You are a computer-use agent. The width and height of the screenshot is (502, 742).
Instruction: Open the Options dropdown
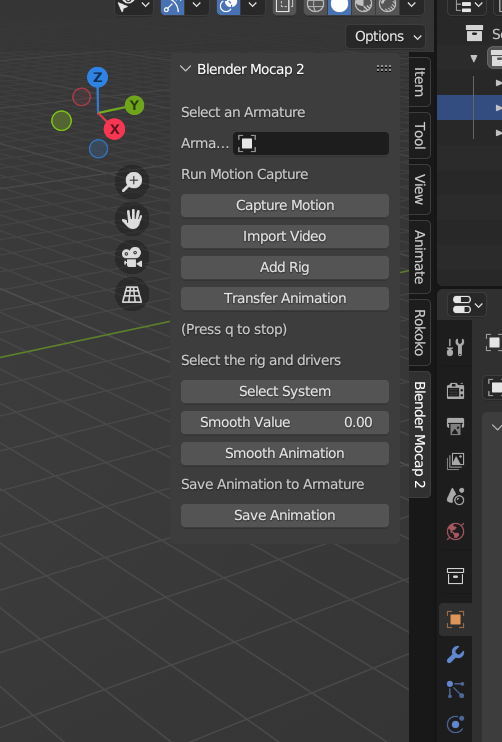click(386, 36)
